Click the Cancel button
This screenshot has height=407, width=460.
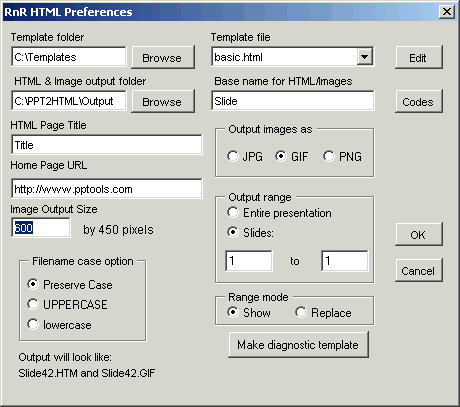coord(419,270)
